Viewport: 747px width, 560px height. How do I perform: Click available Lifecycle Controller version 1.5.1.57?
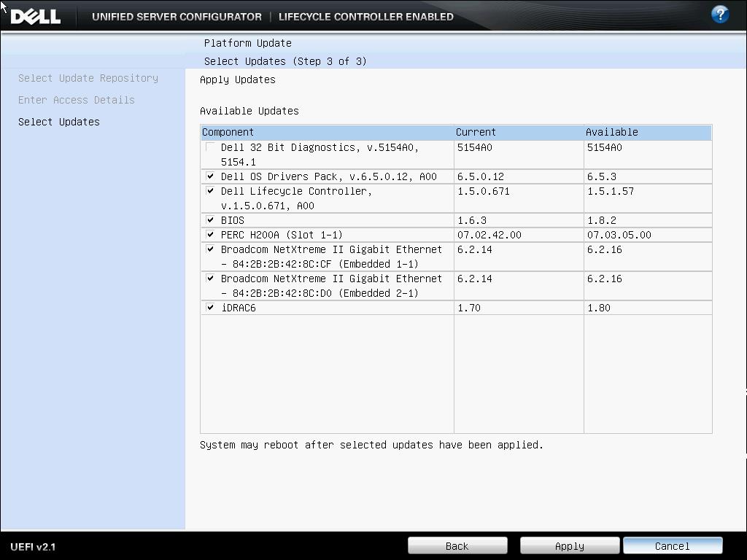click(611, 192)
